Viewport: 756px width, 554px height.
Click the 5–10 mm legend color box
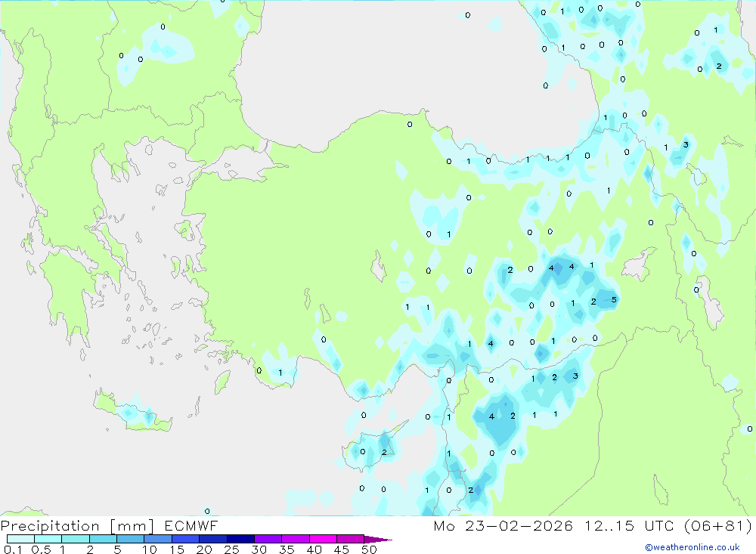click(131, 539)
